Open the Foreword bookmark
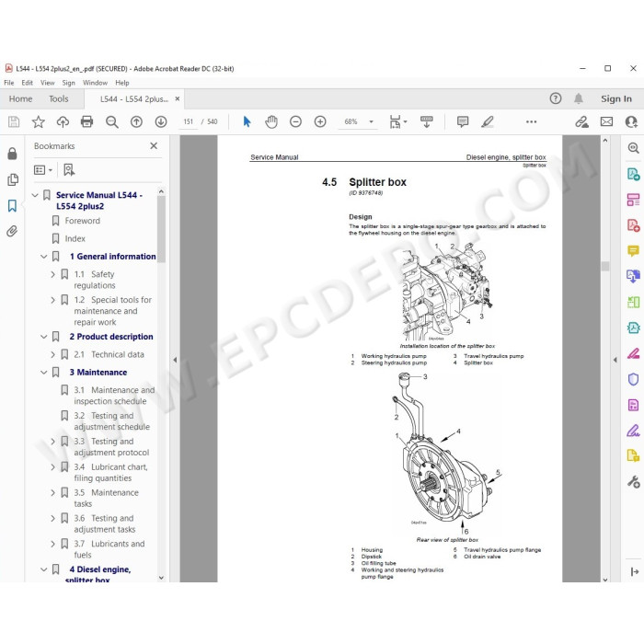 click(x=83, y=221)
